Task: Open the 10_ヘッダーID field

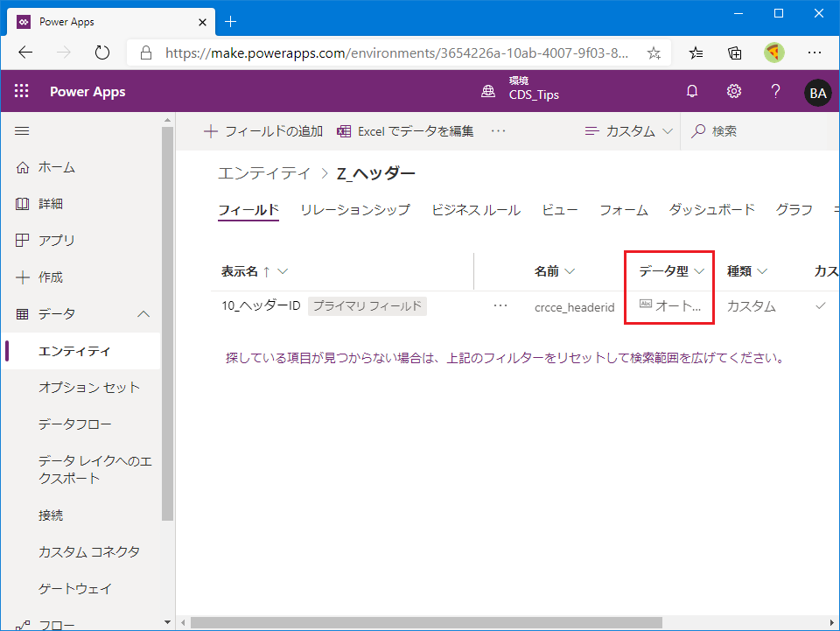Action: click(x=261, y=305)
